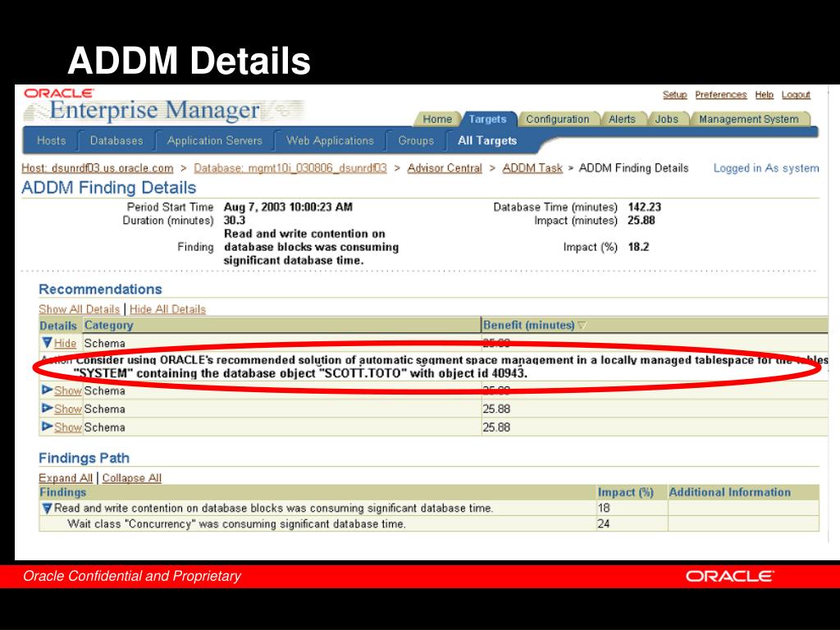The image size is (840, 630).
Task: Click Show All Details link
Action: (x=80, y=309)
